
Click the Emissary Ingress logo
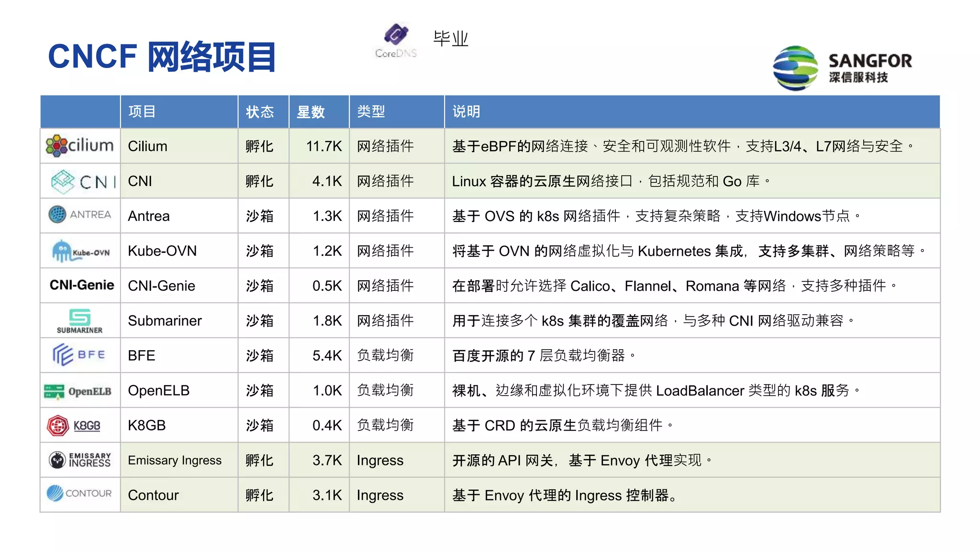pos(80,460)
